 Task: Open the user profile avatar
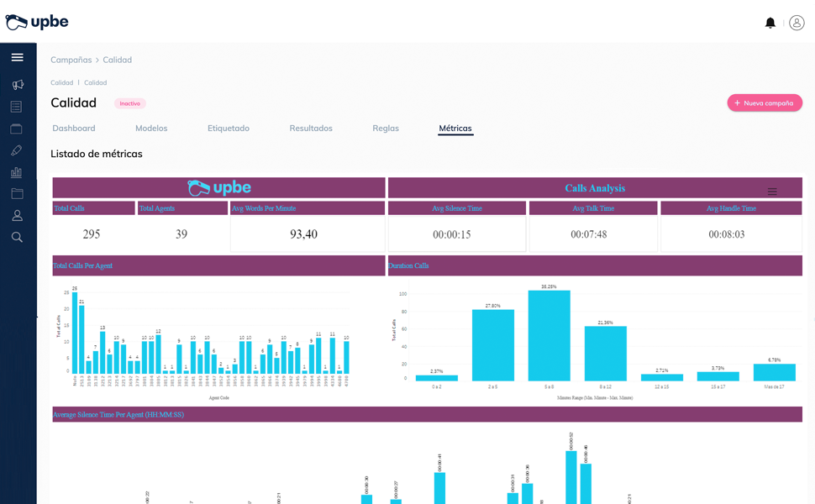click(797, 23)
